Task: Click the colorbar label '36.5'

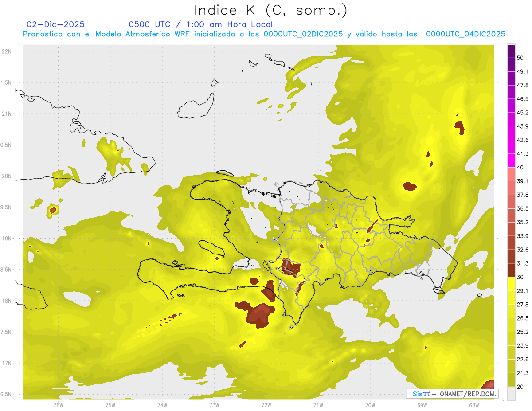Action: pyautogui.click(x=523, y=208)
